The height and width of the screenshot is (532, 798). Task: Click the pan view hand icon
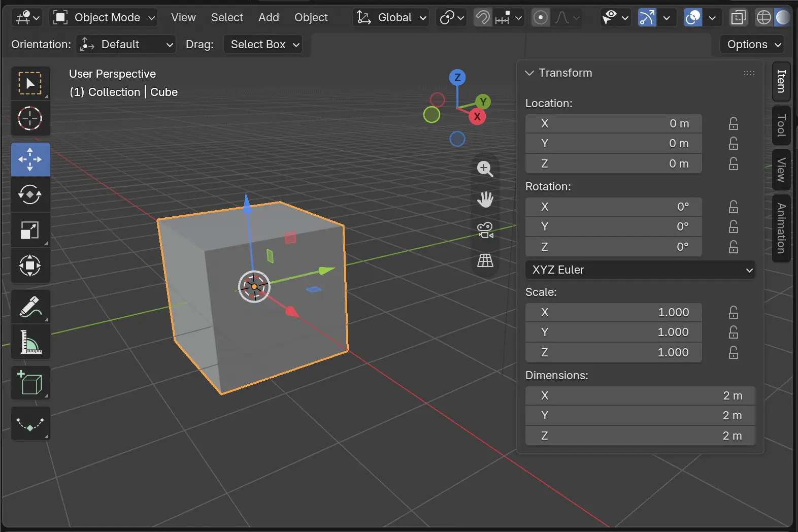pyautogui.click(x=485, y=199)
